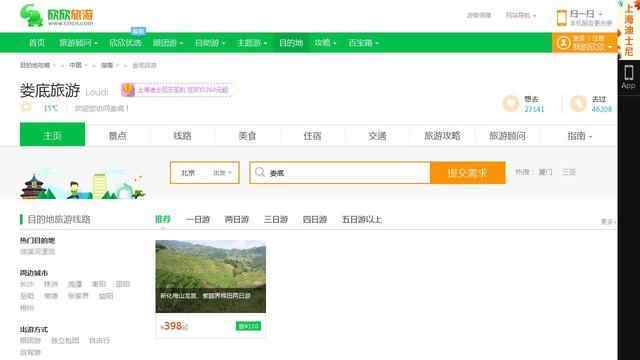Click the 娄底旅游 page title
640x360 pixels.
click(x=50, y=91)
